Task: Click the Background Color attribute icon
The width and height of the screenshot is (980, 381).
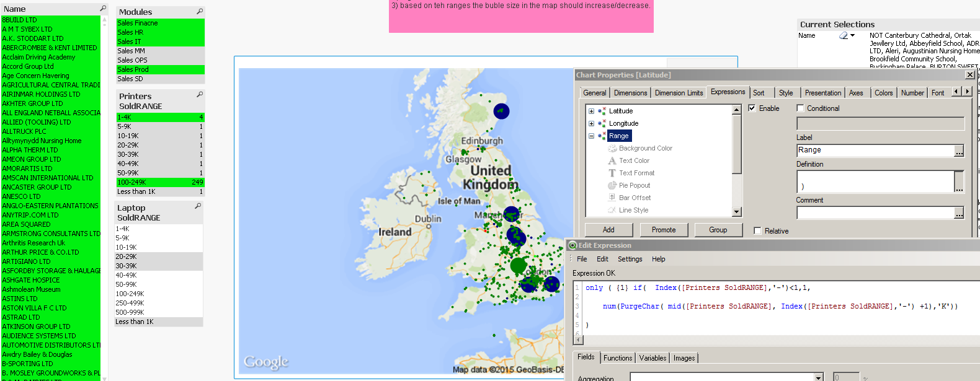Action: [x=612, y=148]
